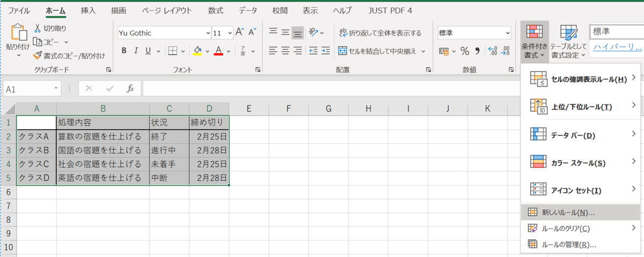Click the formula bar cancel X icon
Image resolution: width=644 pixels, height=257 pixels.
tap(89, 89)
